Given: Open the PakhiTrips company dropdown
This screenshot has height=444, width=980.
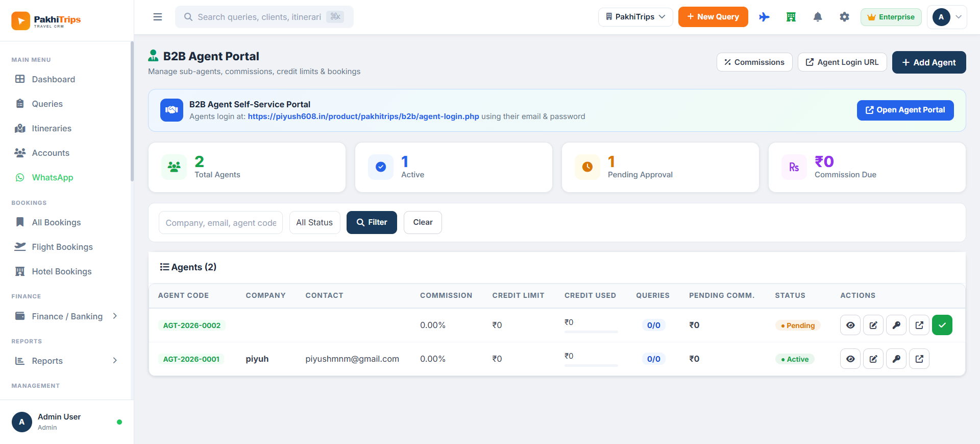Looking at the screenshot, I should click(635, 17).
